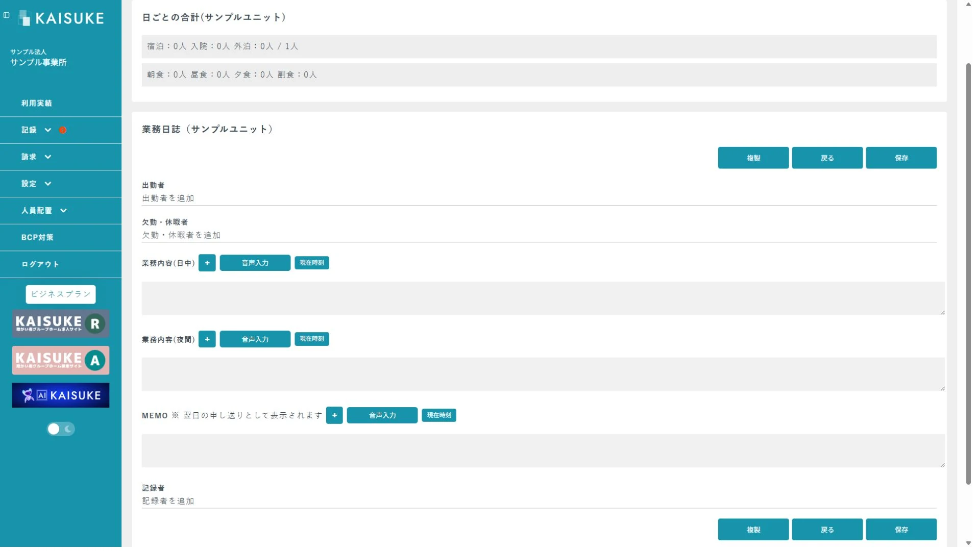Expand the 人員配置 menu
This screenshot has width=980, height=551.
61,211
